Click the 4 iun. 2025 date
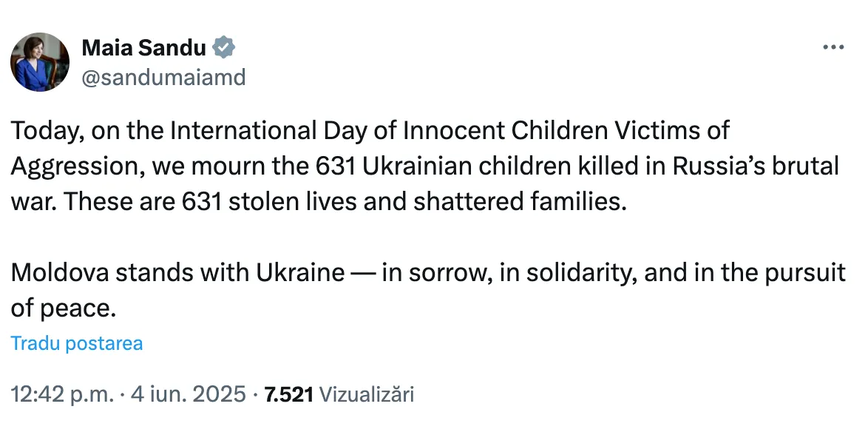This screenshot has height=432, width=868. click(x=188, y=394)
